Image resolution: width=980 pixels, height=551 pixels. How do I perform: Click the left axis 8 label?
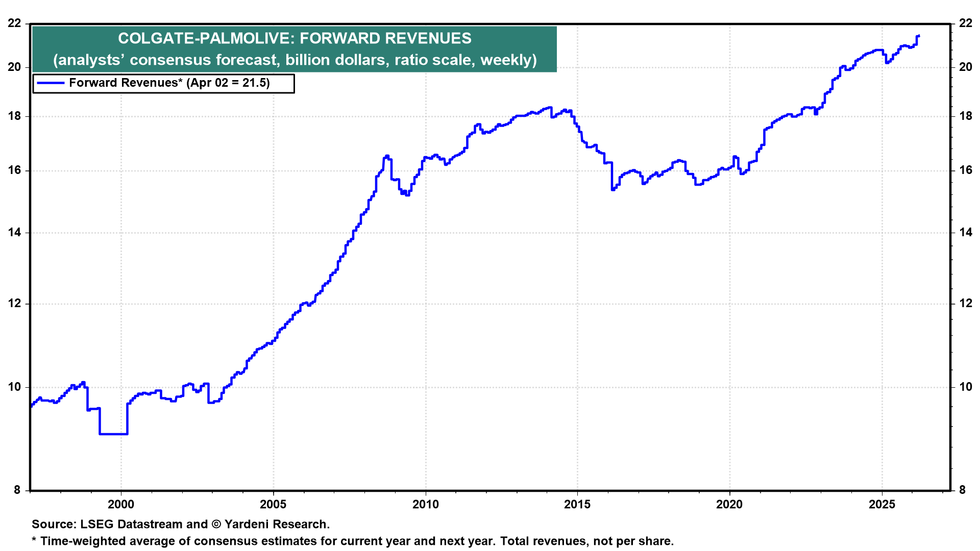[18, 490]
